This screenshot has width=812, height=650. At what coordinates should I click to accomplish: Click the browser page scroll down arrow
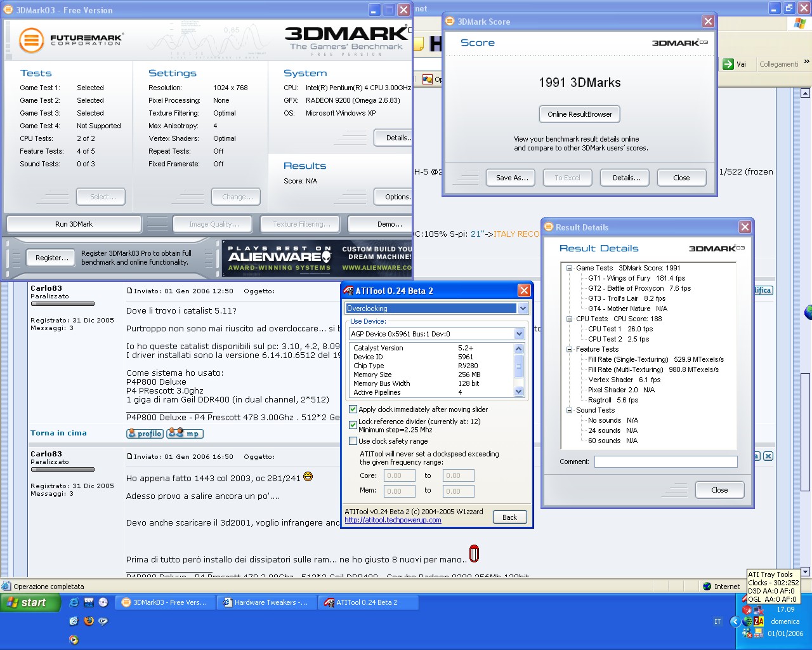click(806, 571)
